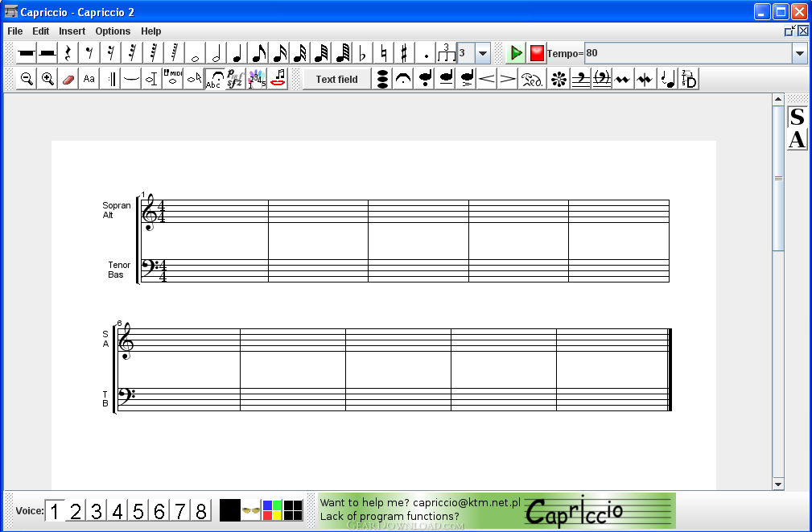The height and width of the screenshot is (532, 812).
Task: Click the vertical scrollbar down arrow
Action: click(x=778, y=485)
